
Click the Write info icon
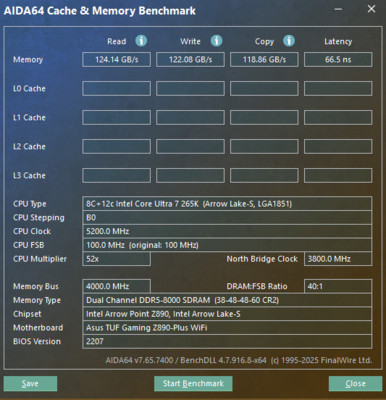(216, 41)
